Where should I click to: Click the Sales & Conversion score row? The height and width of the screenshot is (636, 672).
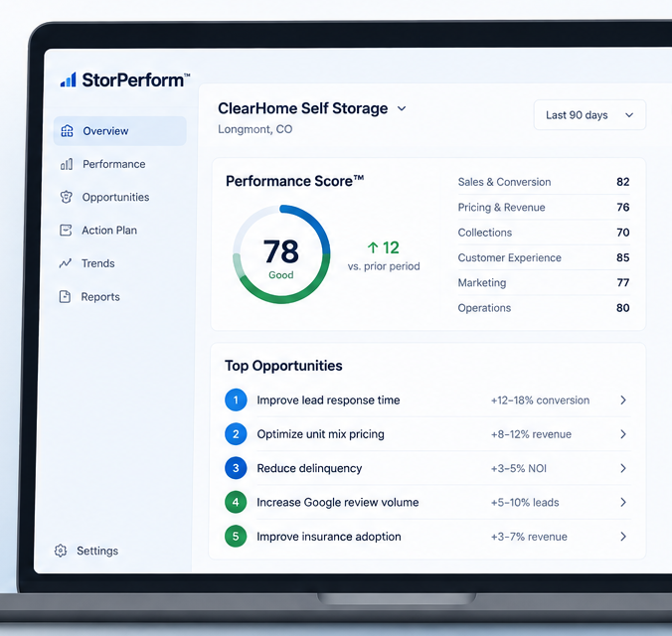544,182
